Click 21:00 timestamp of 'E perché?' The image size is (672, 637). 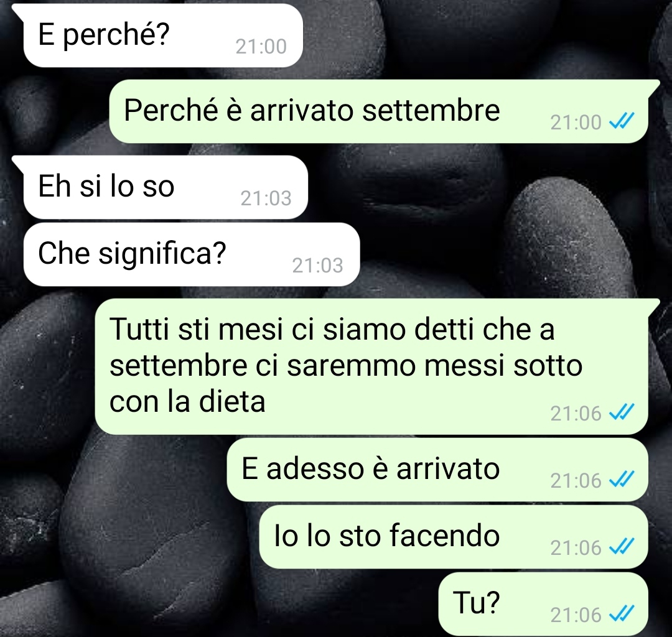coord(261,47)
